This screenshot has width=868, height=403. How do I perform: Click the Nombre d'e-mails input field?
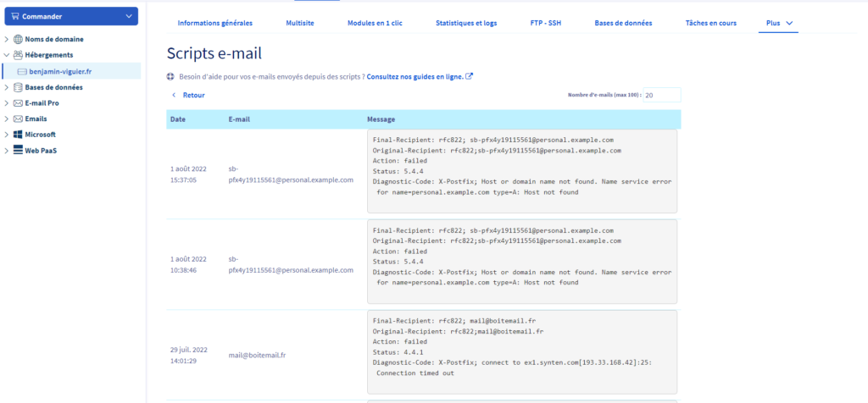click(x=660, y=96)
